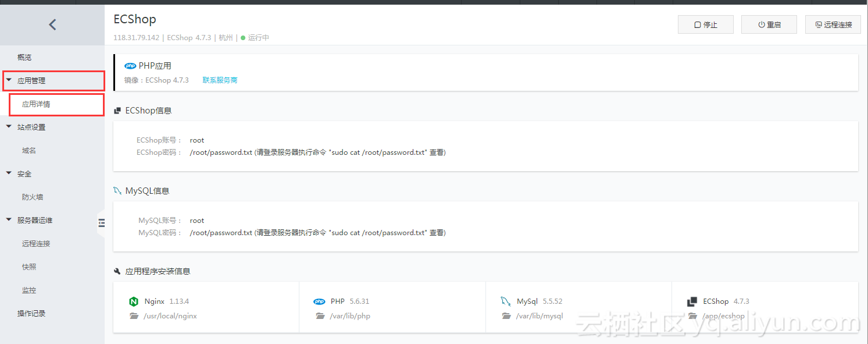Viewport: 868px width, 344px height.
Task: Click the MySQL信息 dolphin icon
Action: [117, 191]
